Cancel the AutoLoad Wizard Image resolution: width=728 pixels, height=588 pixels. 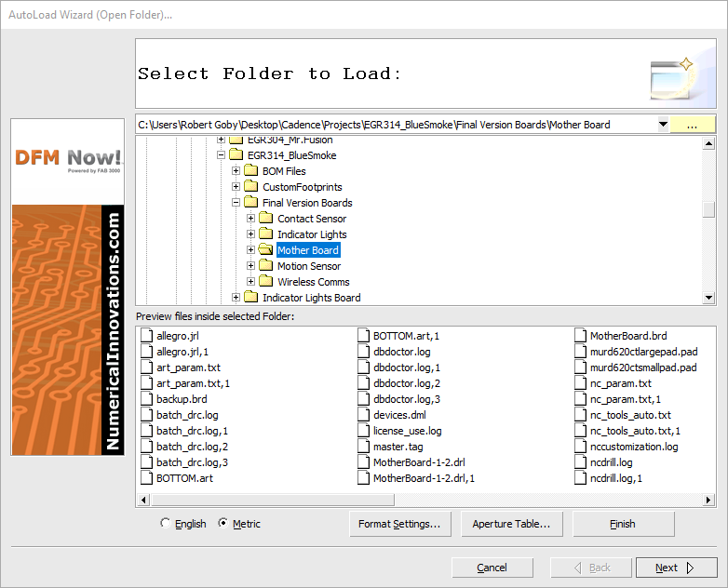[x=492, y=568]
